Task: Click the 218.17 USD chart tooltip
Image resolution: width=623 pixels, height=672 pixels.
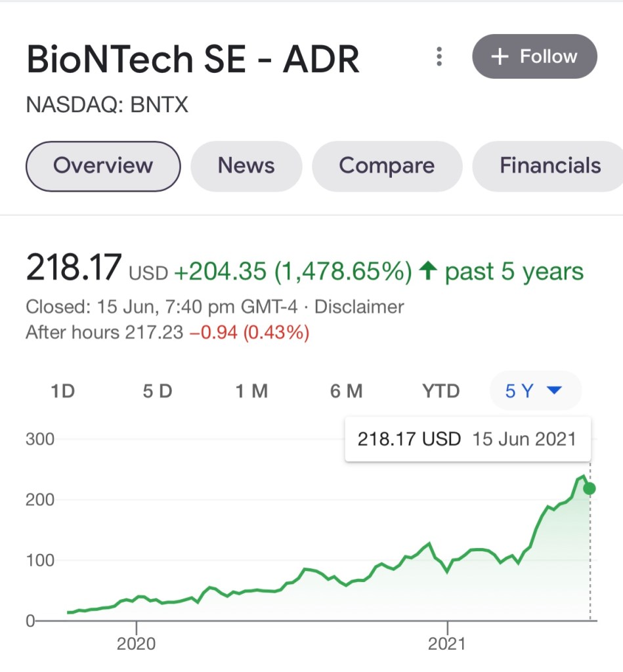Action: [x=467, y=439]
